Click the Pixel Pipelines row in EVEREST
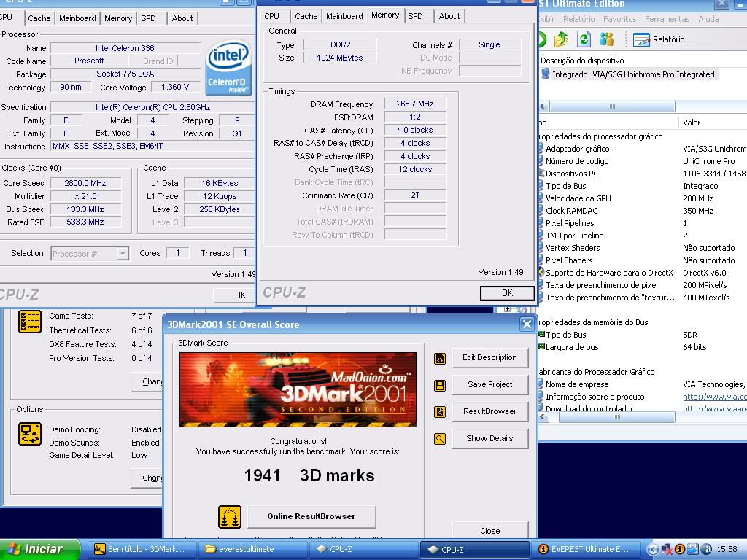The width and height of the screenshot is (747, 560). coord(643,223)
